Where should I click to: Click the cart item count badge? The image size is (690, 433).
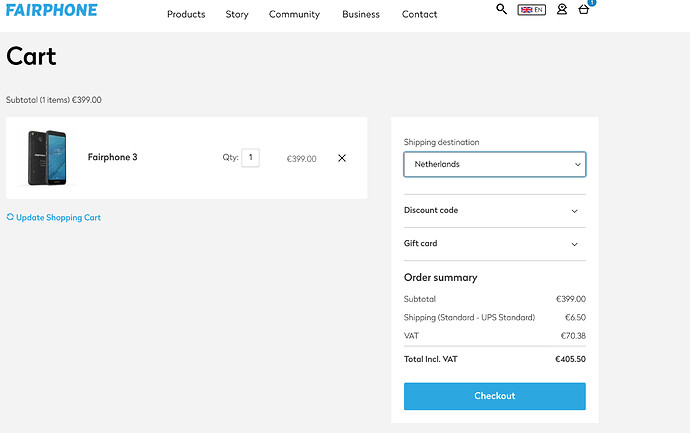click(592, 2)
